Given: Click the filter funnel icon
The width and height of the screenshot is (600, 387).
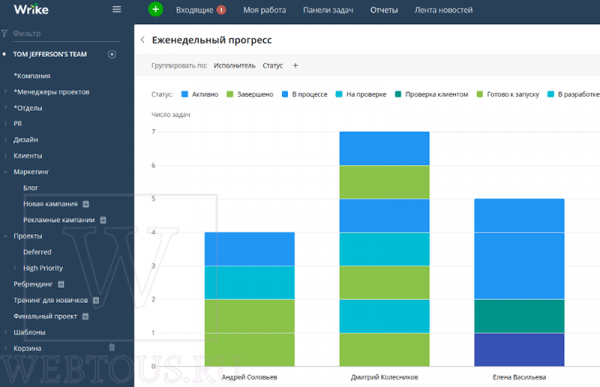Looking at the screenshot, I should (x=4, y=34).
